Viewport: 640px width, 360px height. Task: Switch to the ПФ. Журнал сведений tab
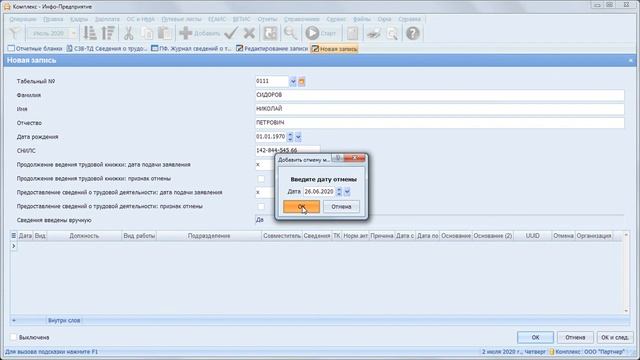pyautogui.click(x=191, y=49)
